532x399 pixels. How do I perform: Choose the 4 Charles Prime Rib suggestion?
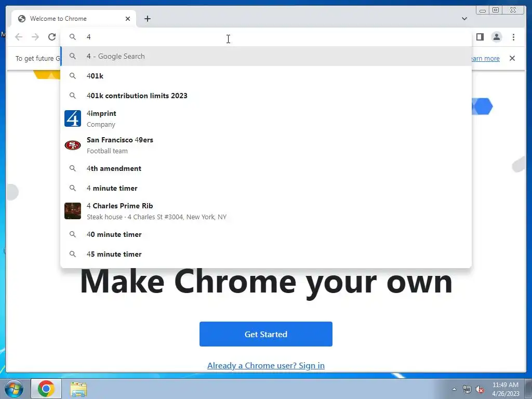(x=266, y=211)
